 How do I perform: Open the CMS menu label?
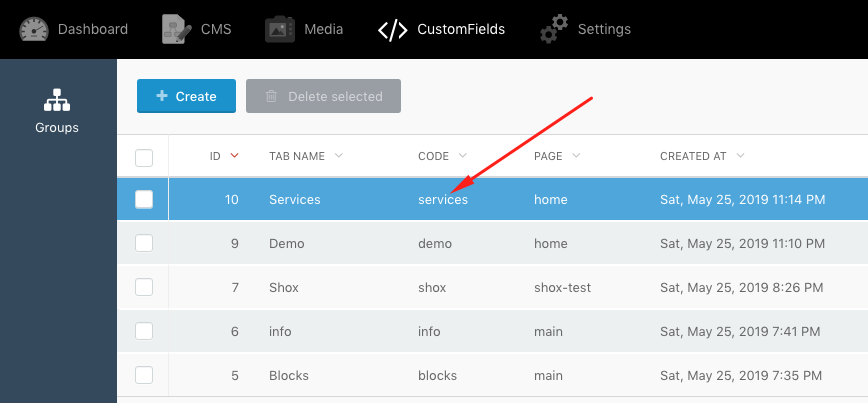[216, 29]
